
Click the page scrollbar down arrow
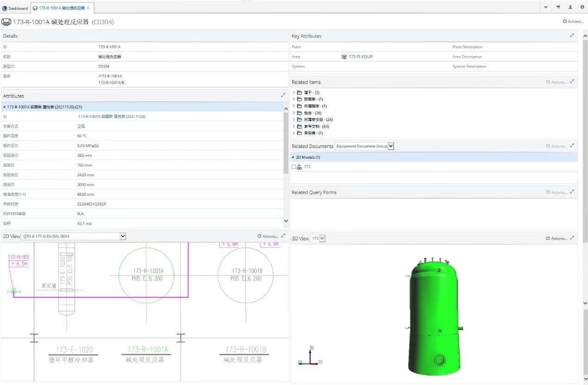click(x=585, y=303)
